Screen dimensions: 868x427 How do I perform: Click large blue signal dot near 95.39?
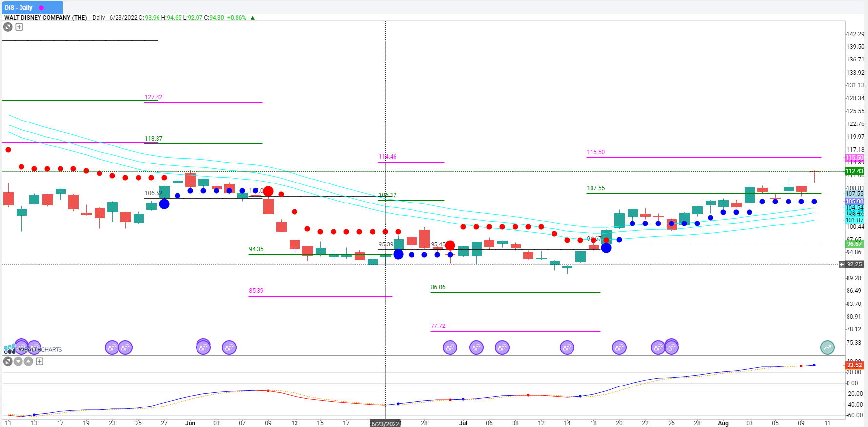click(x=398, y=254)
